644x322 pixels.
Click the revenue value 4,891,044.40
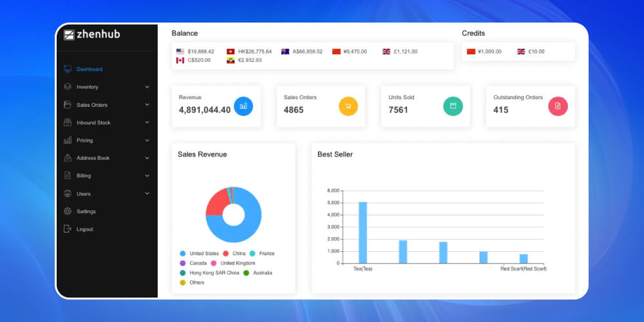pos(205,110)
